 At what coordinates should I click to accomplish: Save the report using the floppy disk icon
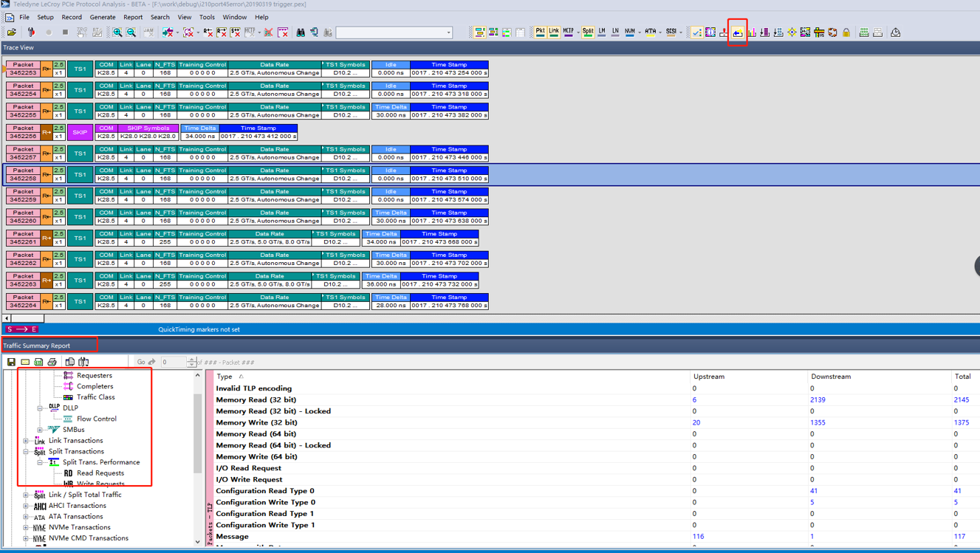(x=10, y=361)
